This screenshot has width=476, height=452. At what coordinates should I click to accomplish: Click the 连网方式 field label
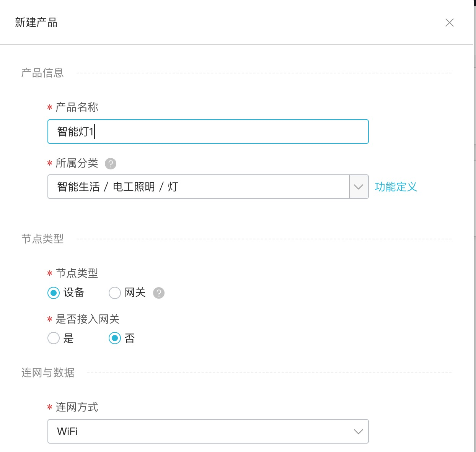click(x=77, y=407)
